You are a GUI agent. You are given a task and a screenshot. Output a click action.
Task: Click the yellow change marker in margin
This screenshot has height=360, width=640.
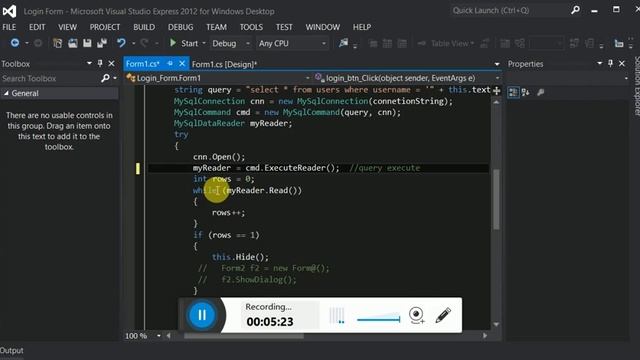[x=138, y=168]
